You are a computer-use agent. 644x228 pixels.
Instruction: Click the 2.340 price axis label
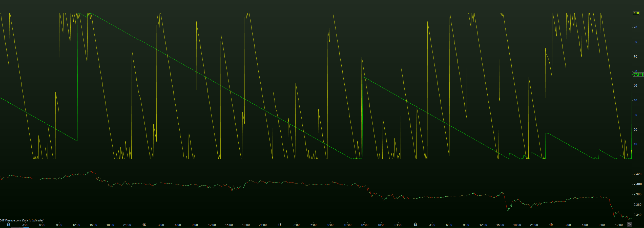pos(637,215)
